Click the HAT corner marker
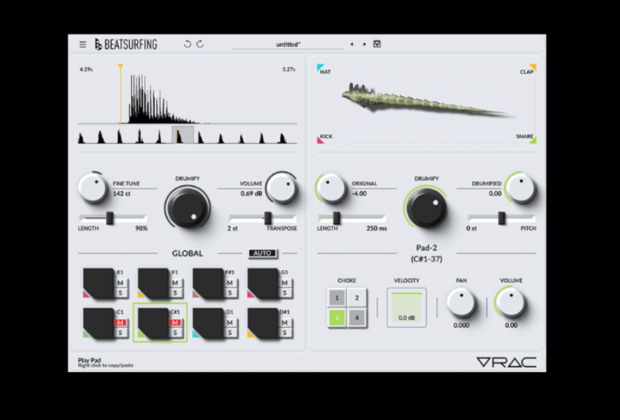620x420 pixels. pyautogui.click(x=320, y=67)
